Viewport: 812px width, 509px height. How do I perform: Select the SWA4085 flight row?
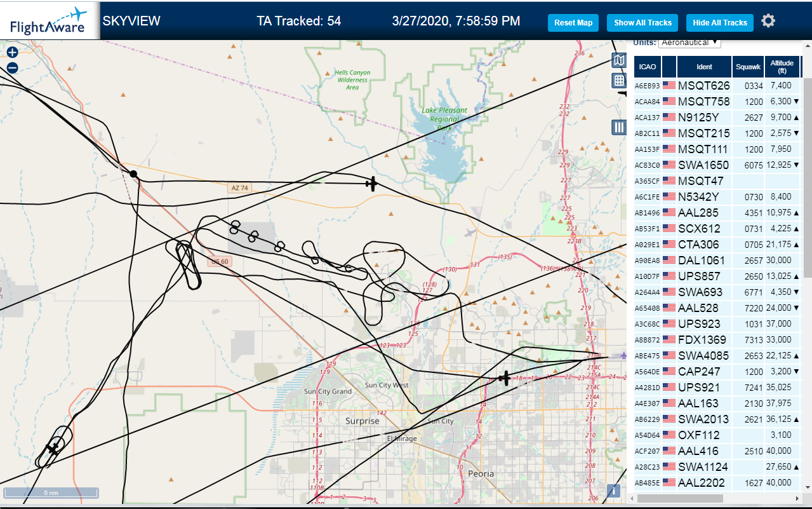[x=717, y=355]
